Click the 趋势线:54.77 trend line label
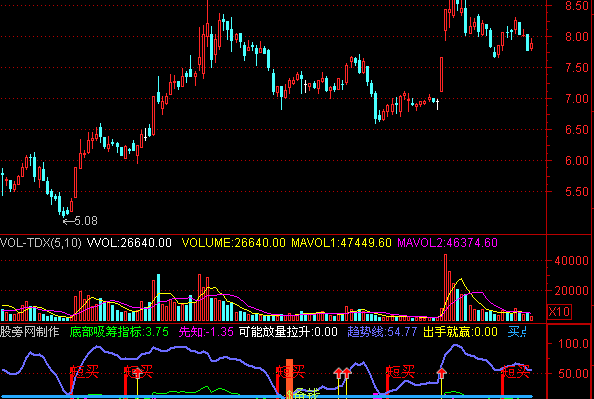Image resolution: width=594 pixels, height=399 pixels. (382, 332)
